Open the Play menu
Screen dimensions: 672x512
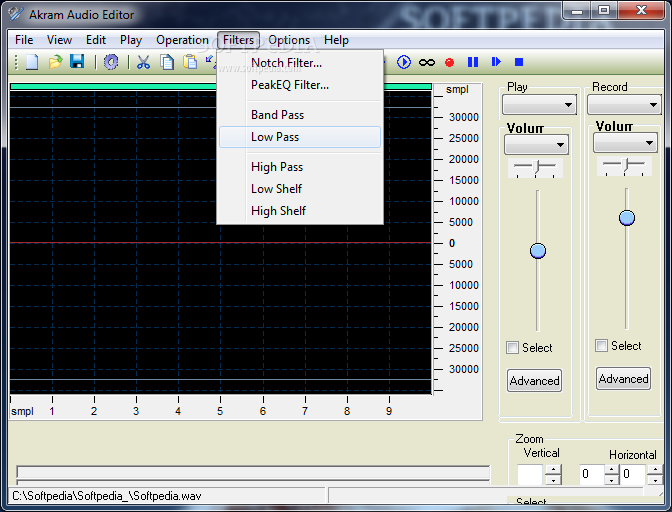pyautogui.click(x=131, y=40)
